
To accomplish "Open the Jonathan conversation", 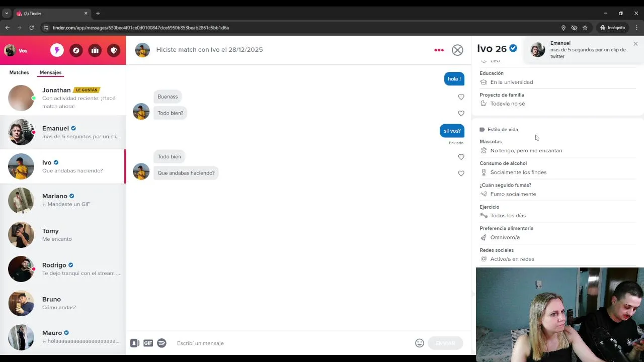I will pyautogui.click(x=63, y=98).
